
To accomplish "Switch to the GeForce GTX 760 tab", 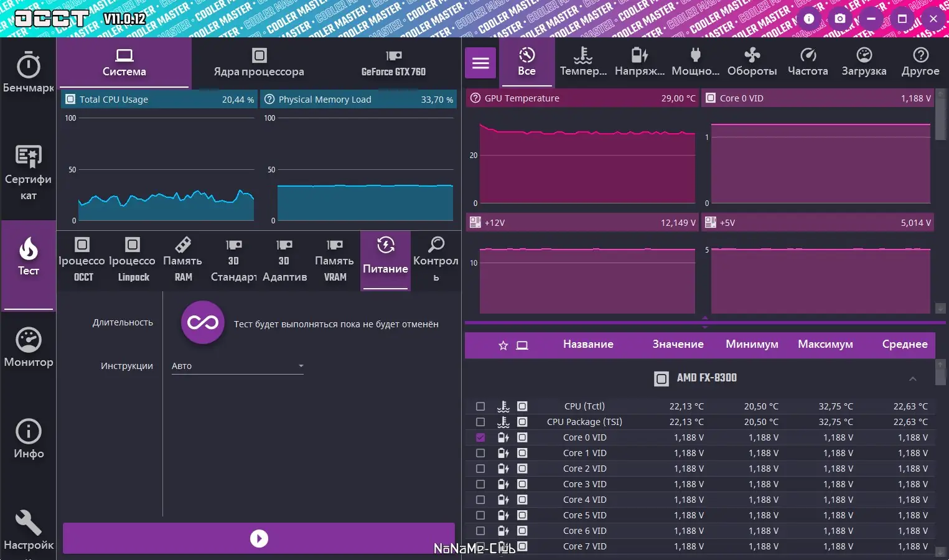I will coord(393,63).
